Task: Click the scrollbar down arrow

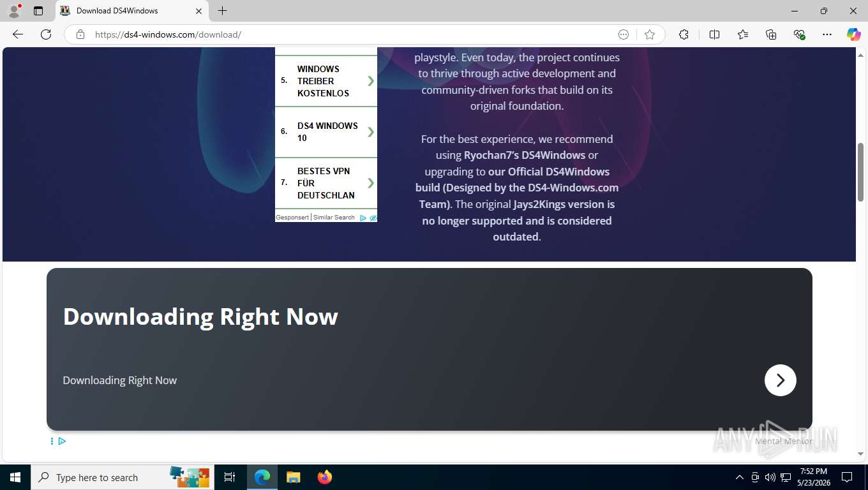Action: (860, 454)
